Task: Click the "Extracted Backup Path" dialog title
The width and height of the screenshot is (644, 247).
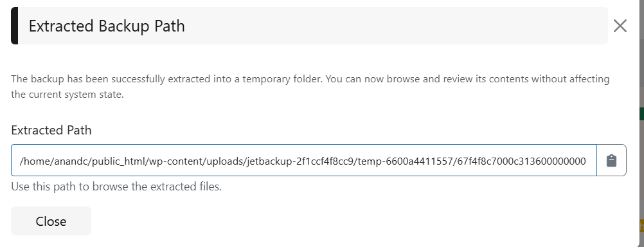Action: pyautogui.click(x=107, y=26)
